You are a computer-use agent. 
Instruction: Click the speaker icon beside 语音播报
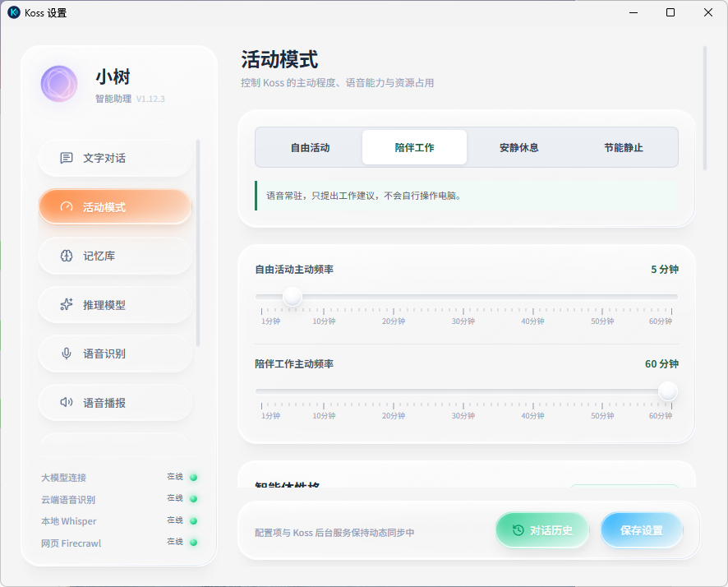(x=67, y=402)
